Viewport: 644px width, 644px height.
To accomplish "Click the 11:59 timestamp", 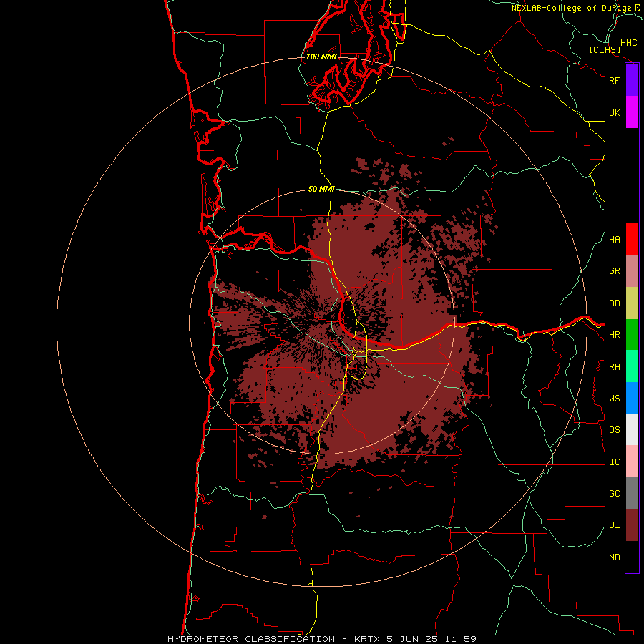I will pyautogui.click(x=460, y=639).
